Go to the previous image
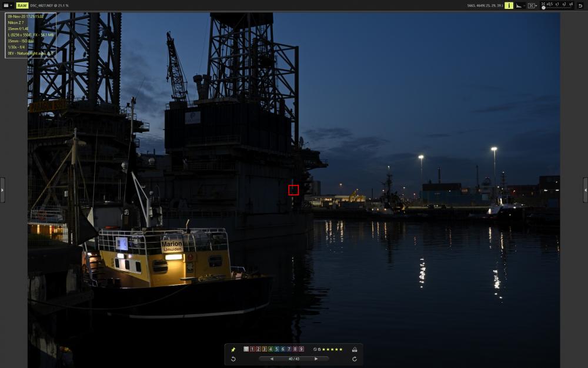This screenshot has height=368, width=588. point(272,359)
